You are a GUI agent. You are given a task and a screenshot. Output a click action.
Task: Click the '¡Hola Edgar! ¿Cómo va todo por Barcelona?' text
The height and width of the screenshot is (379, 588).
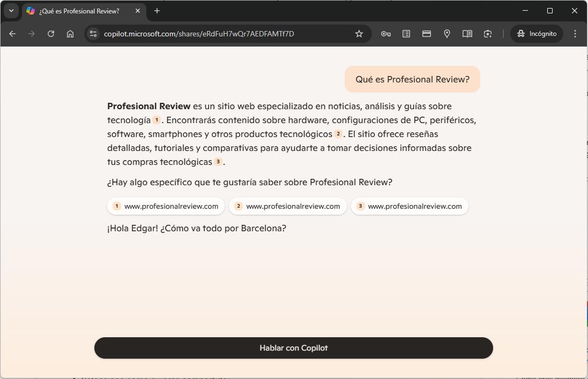point(197,228)
